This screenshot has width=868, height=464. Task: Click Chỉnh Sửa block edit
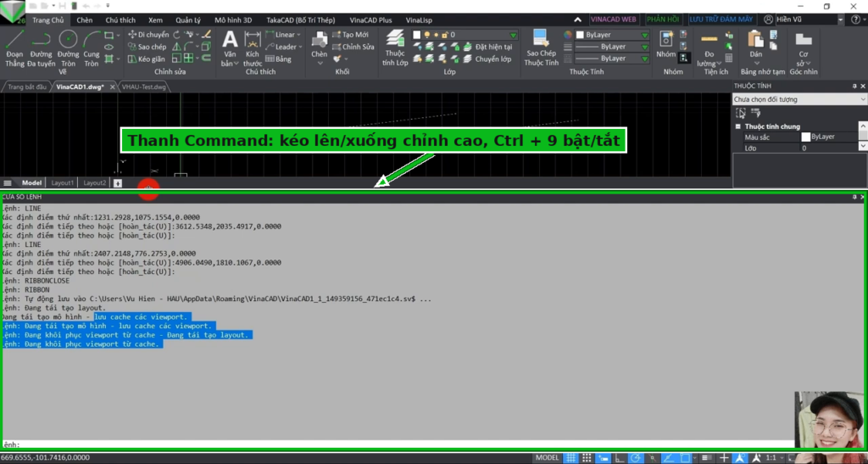[x=353, y=47]
